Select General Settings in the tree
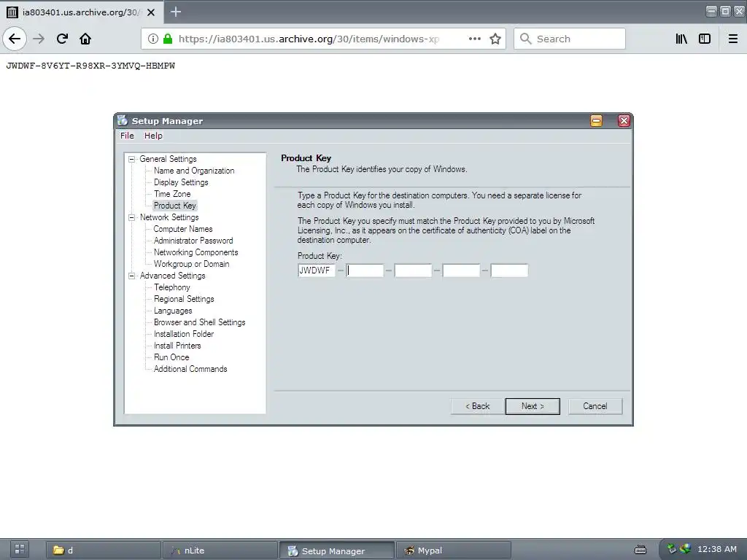This screenshot has height=560, width=747. 168,159
